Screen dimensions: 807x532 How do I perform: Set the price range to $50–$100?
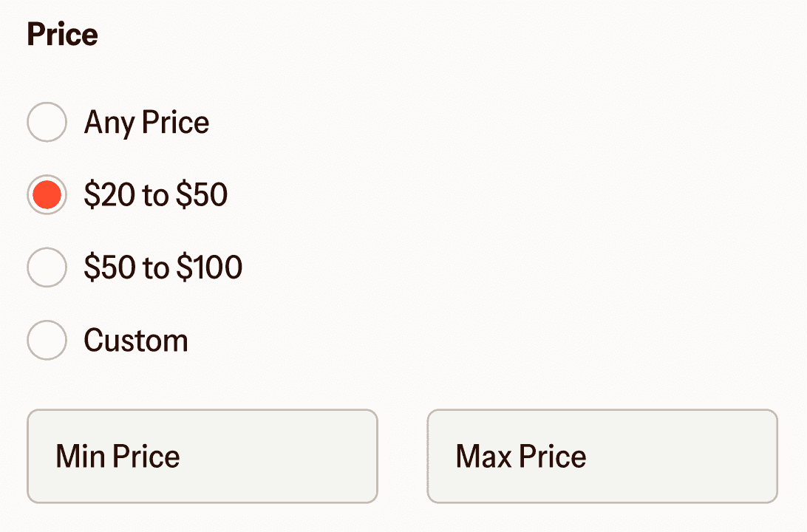pyautogui.click(x=47, y=267)
